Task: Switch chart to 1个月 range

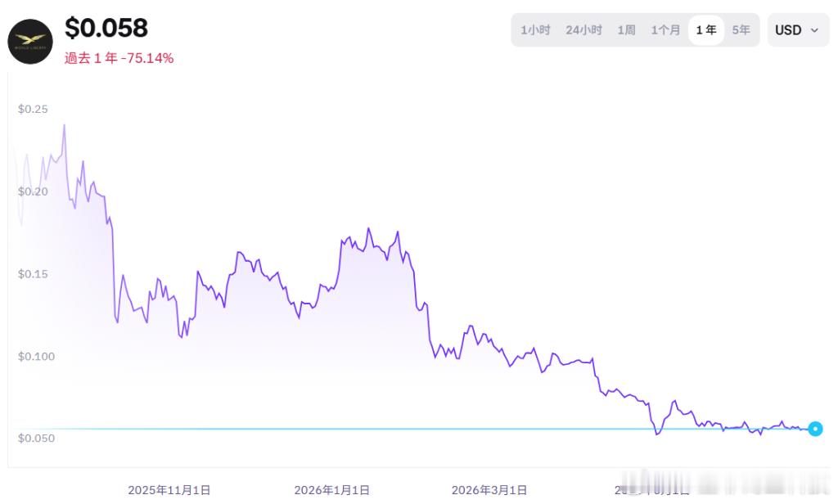Action: coord(665,30)
